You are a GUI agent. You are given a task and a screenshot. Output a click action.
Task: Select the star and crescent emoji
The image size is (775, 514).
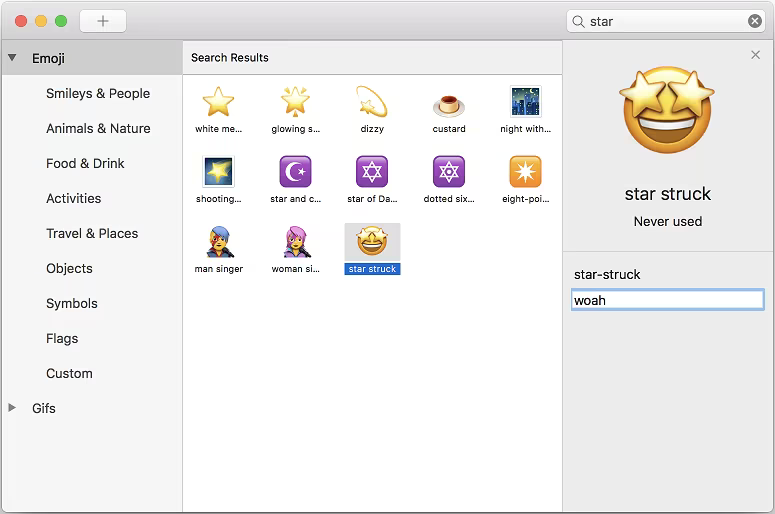point(295,171)
